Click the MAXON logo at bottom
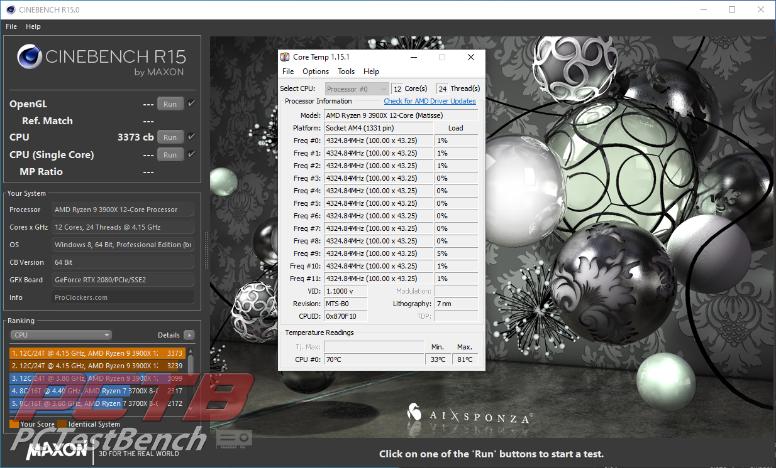776x468 pixels. point(58,450)
